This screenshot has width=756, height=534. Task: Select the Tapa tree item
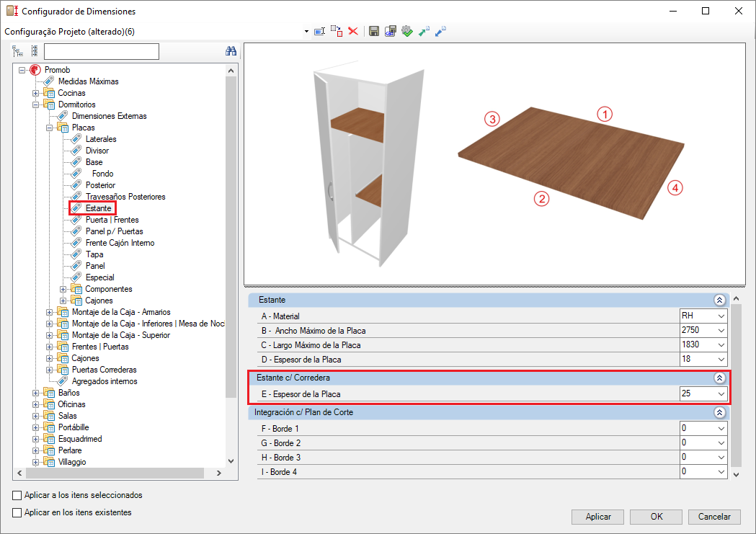(x=94, y=254)
